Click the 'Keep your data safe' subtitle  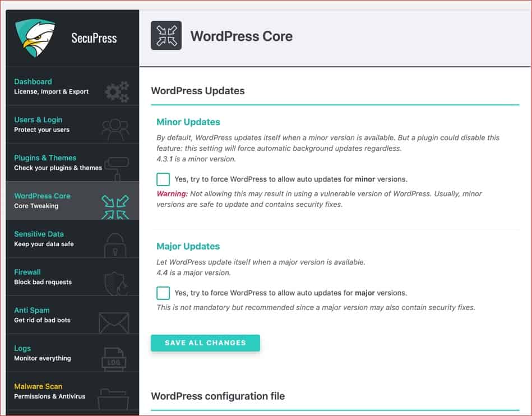44,244
